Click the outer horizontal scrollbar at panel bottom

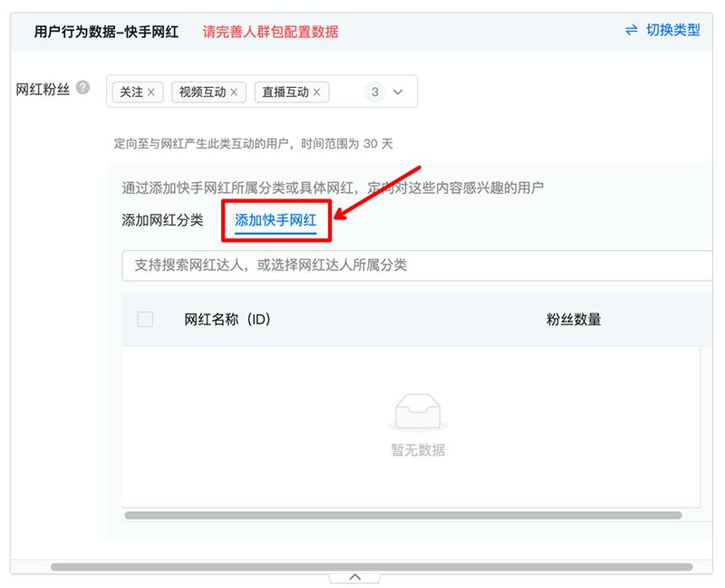372,567
